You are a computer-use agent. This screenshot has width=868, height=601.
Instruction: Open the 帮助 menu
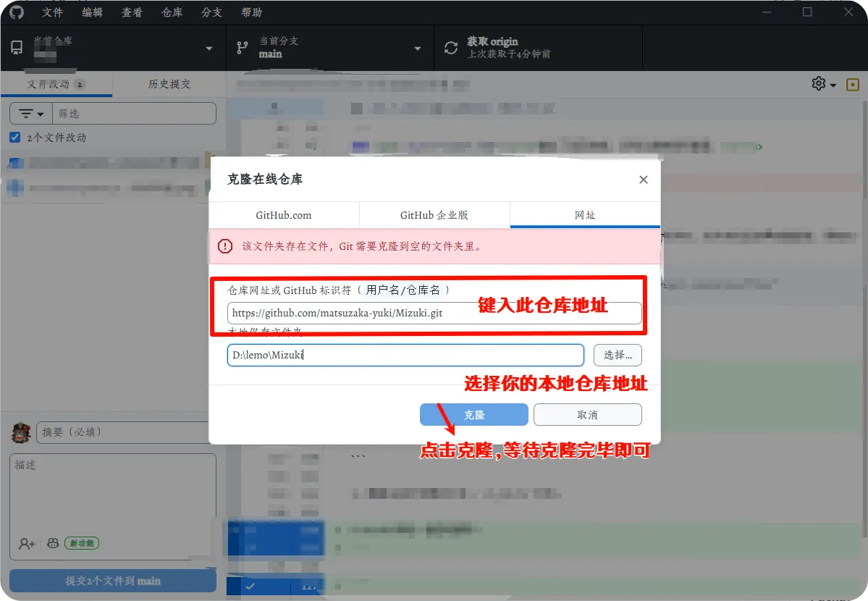point(252,12)
